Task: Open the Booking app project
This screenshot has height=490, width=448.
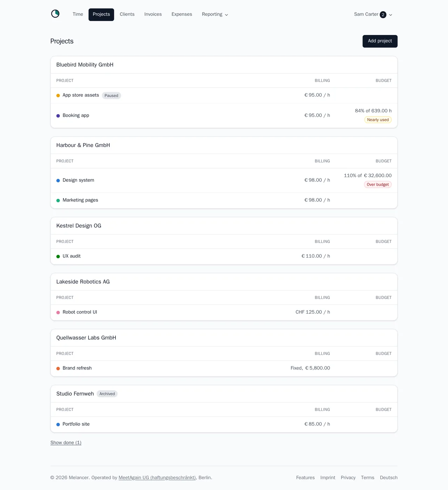Action: click(76, 115)
